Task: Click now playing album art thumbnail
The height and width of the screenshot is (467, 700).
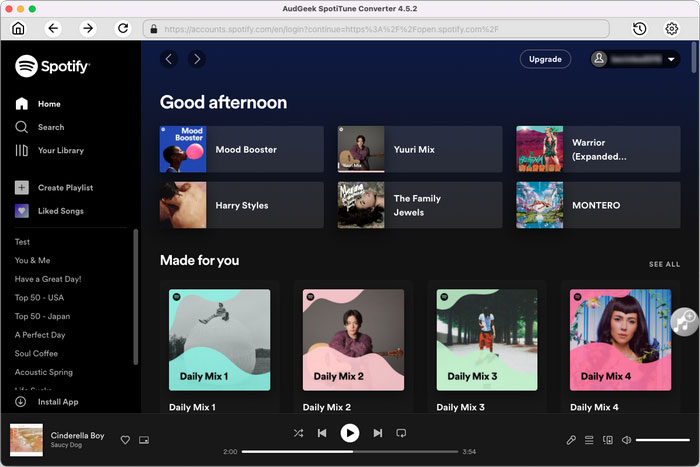Action: (x=26, y=440)
